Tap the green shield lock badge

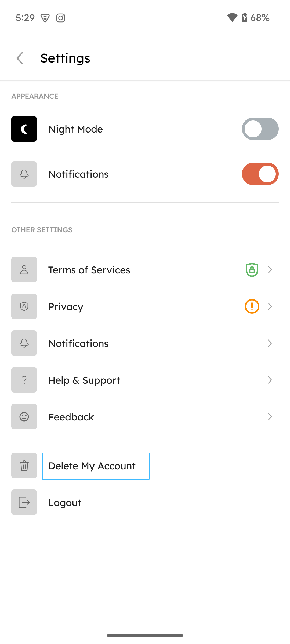[x=252, y=270]
